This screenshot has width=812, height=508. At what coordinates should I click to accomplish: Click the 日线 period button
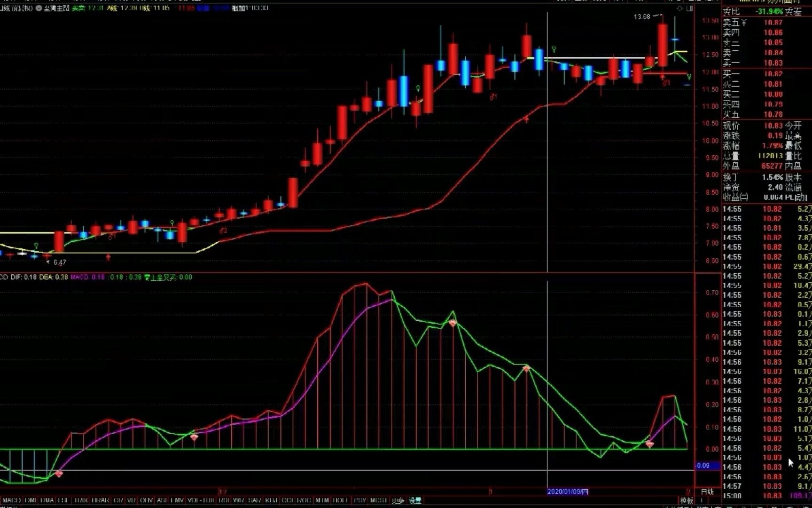click(x=707, y=492)
